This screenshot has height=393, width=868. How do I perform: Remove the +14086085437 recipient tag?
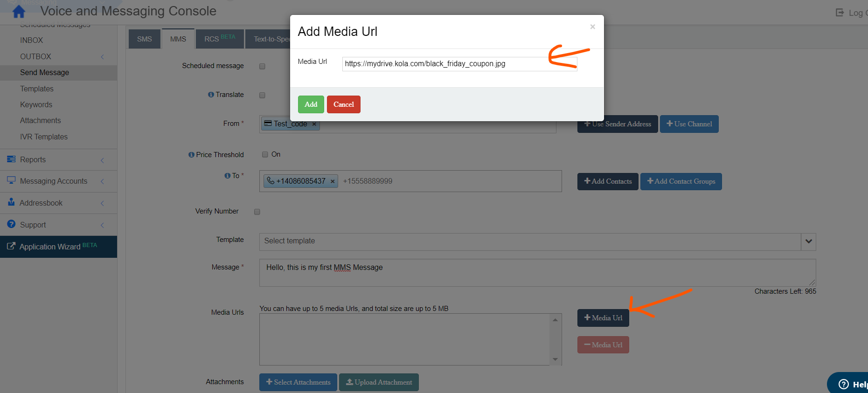click(333, 181)
